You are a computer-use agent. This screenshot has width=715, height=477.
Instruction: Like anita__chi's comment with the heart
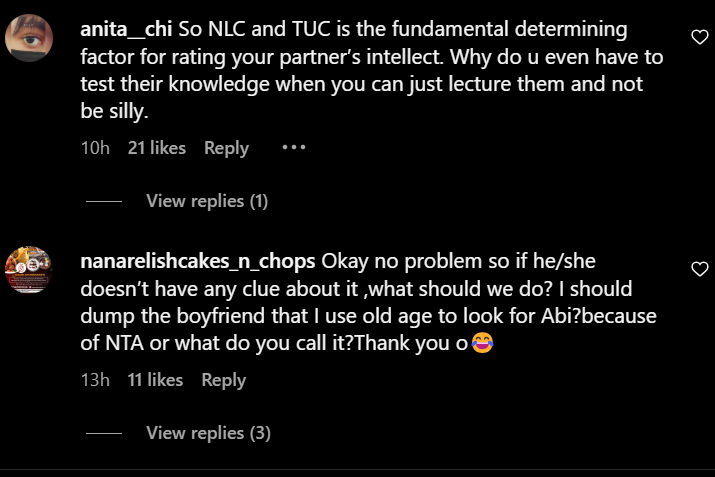click(x=700, y=36)
